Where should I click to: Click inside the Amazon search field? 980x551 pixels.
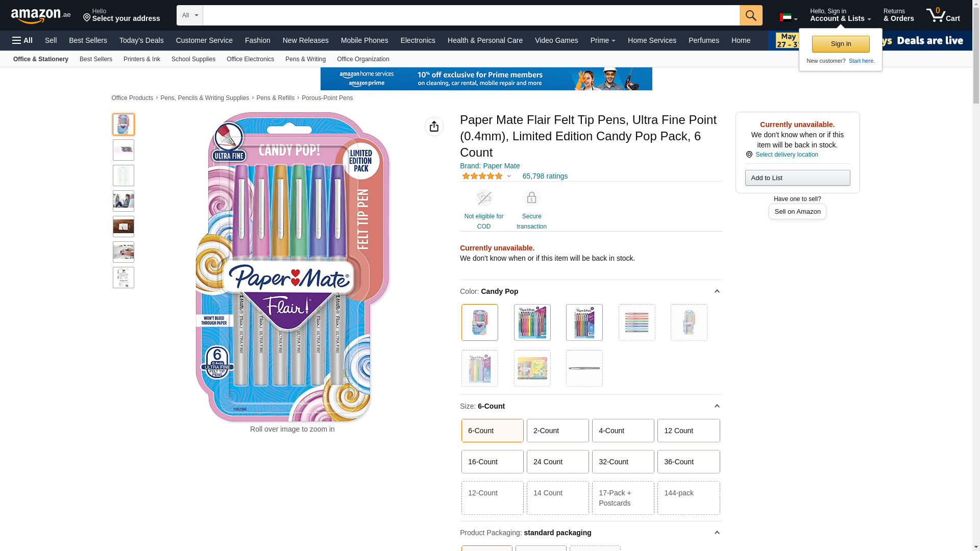click(471, 15)
